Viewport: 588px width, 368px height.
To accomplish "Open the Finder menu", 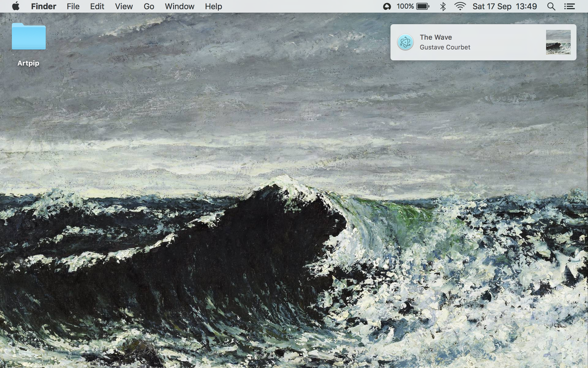I will point(44,6).
